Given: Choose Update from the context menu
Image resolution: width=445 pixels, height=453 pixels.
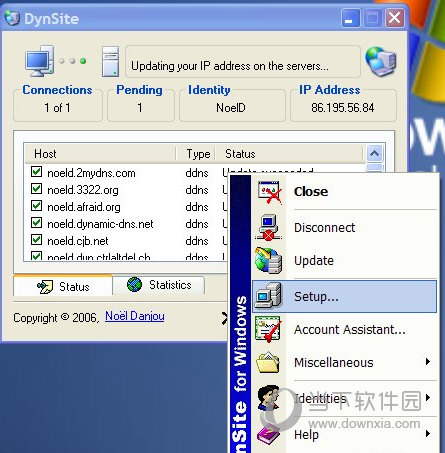Looking at the screenshot, I should click(x=344, y=261).
